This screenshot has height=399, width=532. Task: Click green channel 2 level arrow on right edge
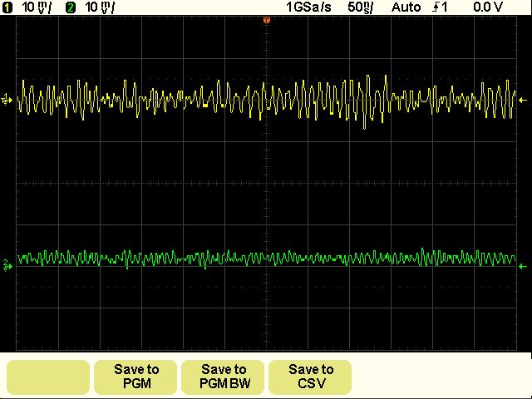[x=523, y=267]
